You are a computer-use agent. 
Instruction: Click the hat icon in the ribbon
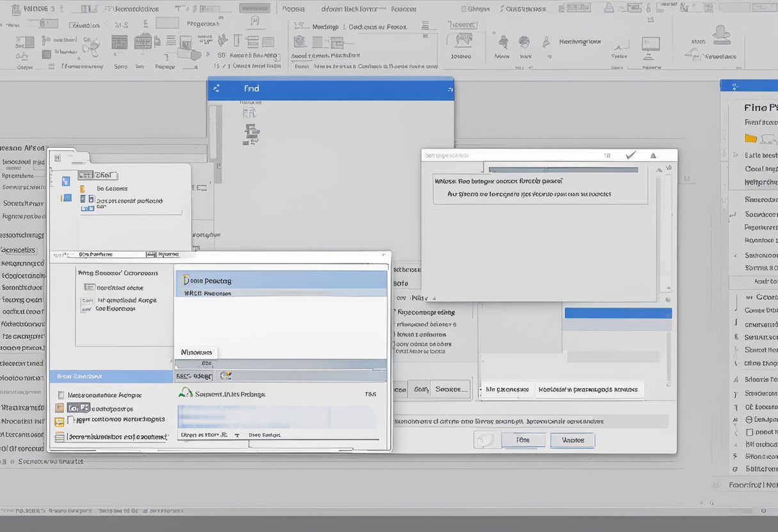tap(721, 33)
